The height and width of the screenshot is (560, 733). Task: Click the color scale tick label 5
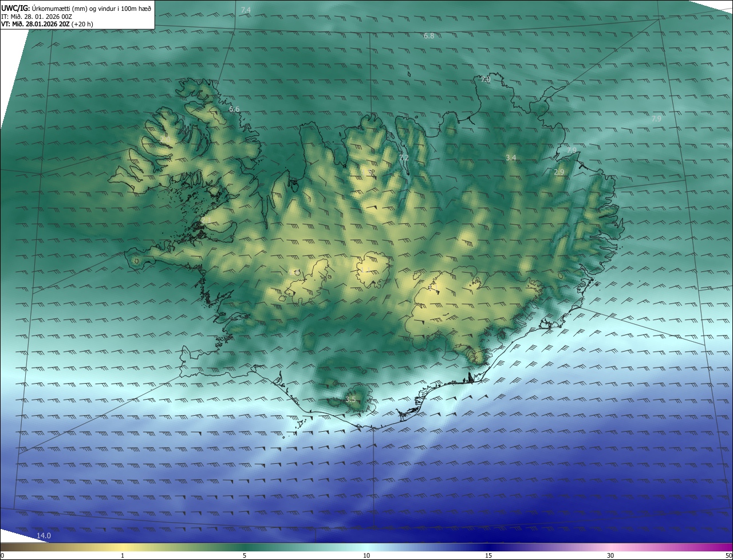pyautogui.click(x=245, y=556)
